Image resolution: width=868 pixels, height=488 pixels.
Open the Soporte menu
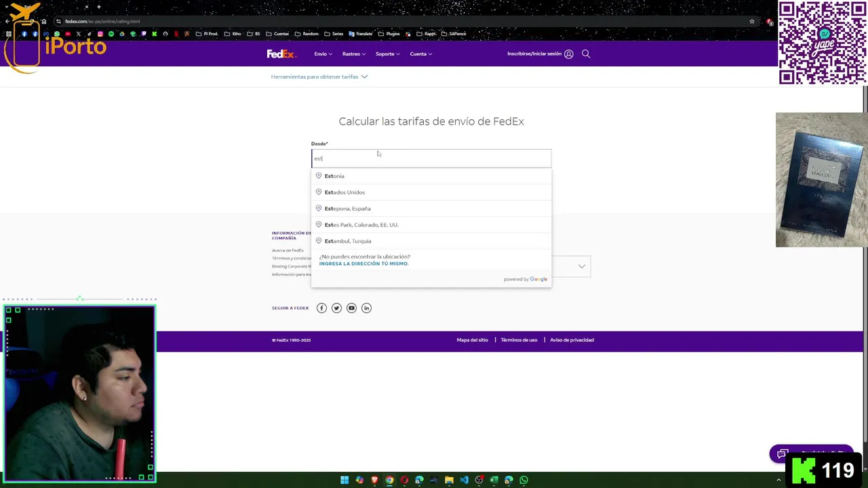387,54
